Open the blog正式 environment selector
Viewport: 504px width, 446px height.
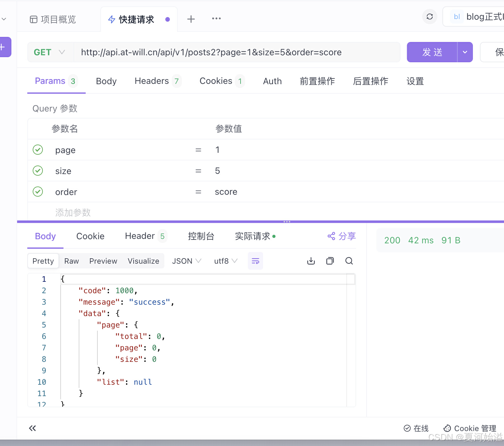click(474, 17)
